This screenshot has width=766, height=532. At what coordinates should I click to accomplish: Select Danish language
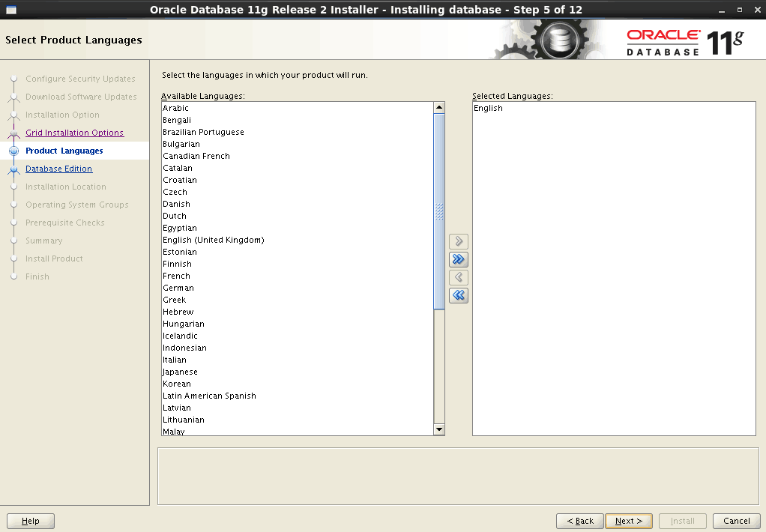tap(298, 204)
